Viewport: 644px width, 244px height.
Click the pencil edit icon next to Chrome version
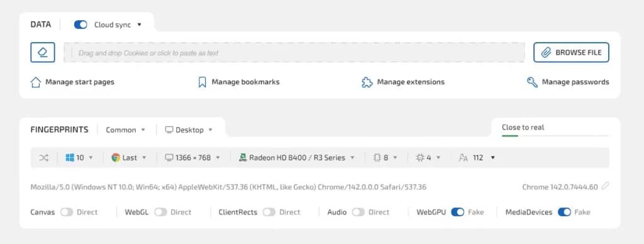(605, 186)
